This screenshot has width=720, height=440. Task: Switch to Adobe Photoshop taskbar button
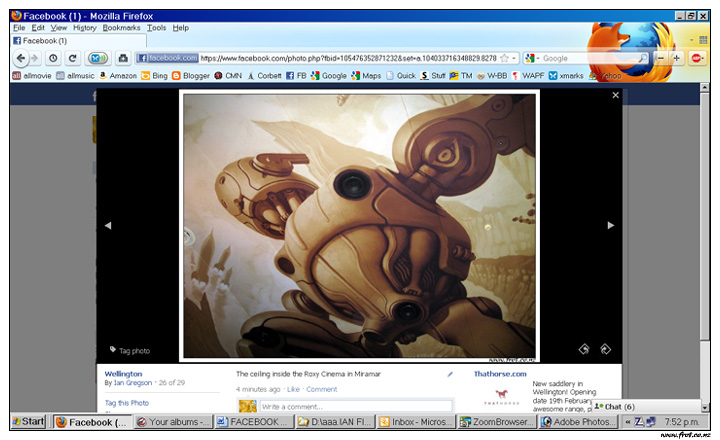pos(578,421)
